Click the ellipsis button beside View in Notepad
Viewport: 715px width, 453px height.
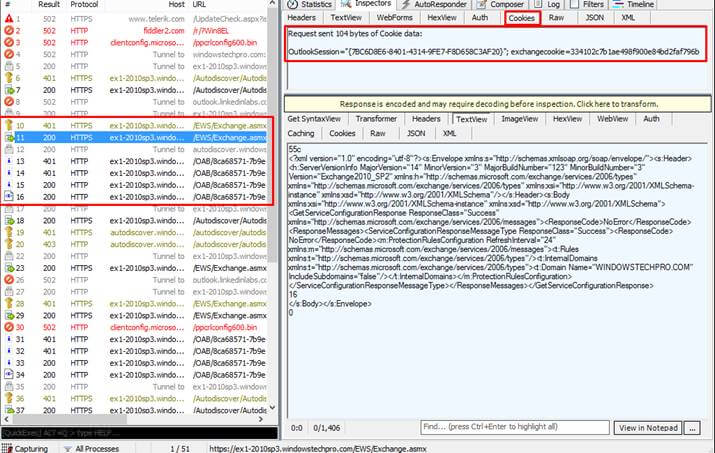point(692,428)
